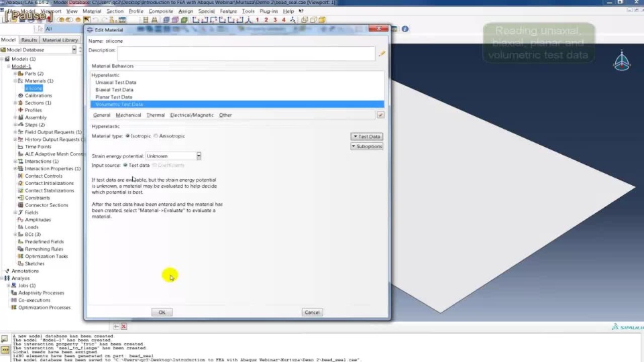Click the red stop icon above message area

(123, 326)
